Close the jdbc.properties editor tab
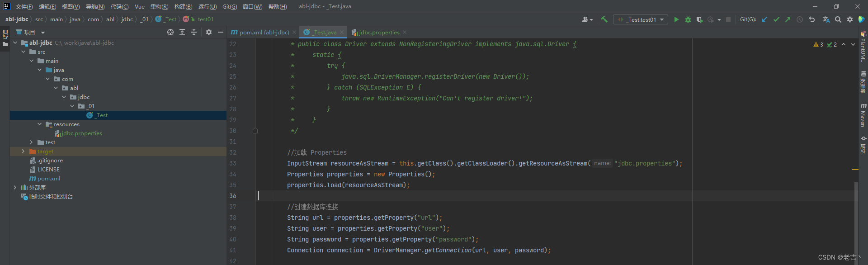 coord(405,32)
